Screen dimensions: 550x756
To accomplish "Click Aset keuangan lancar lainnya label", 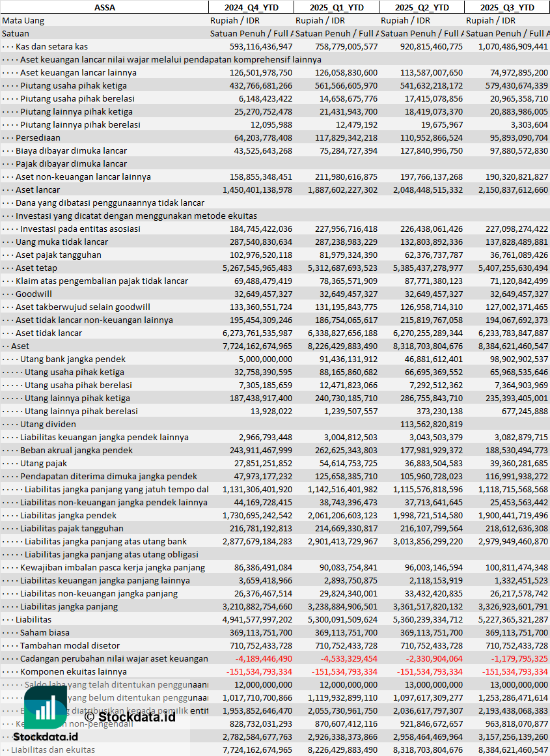I will click(x=78, y=73).
